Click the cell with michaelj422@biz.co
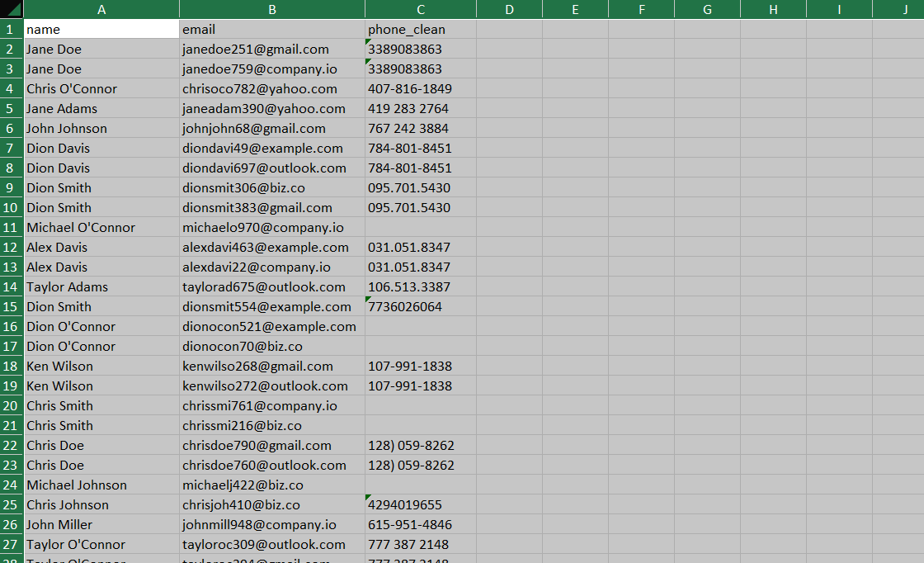Viewport: 924px width, 563px height. [272, 485]
